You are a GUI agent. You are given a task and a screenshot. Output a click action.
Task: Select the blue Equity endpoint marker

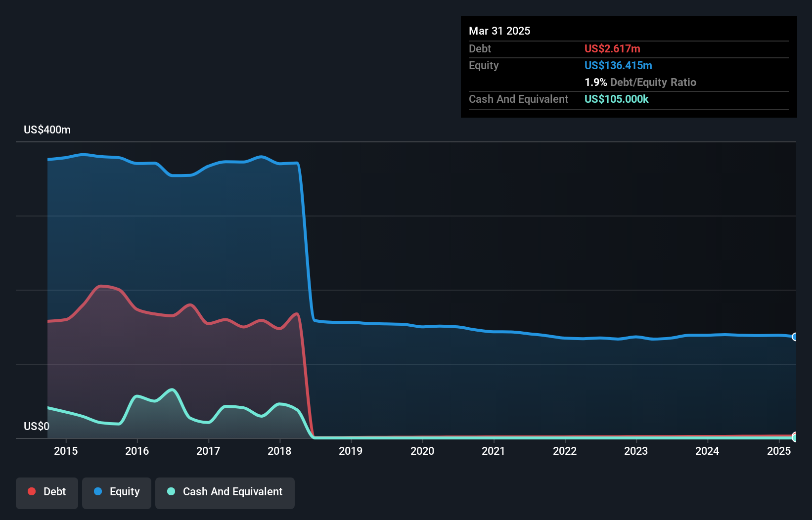(795, 337)
